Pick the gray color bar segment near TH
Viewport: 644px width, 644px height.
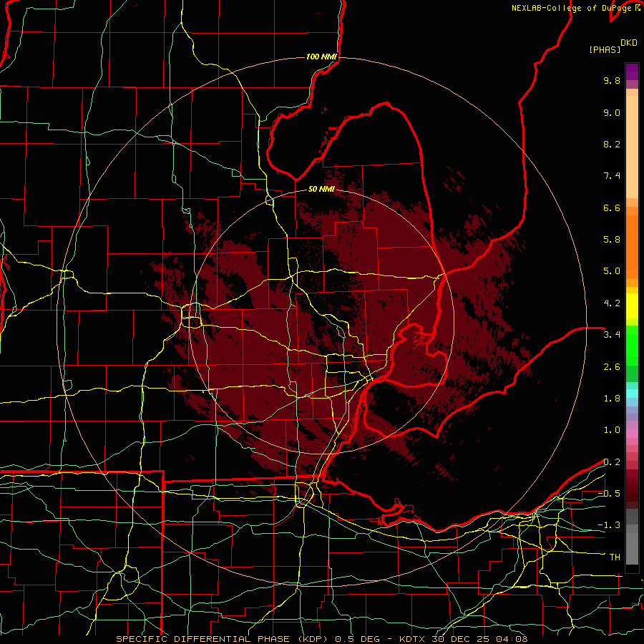[x=632, y=548]
